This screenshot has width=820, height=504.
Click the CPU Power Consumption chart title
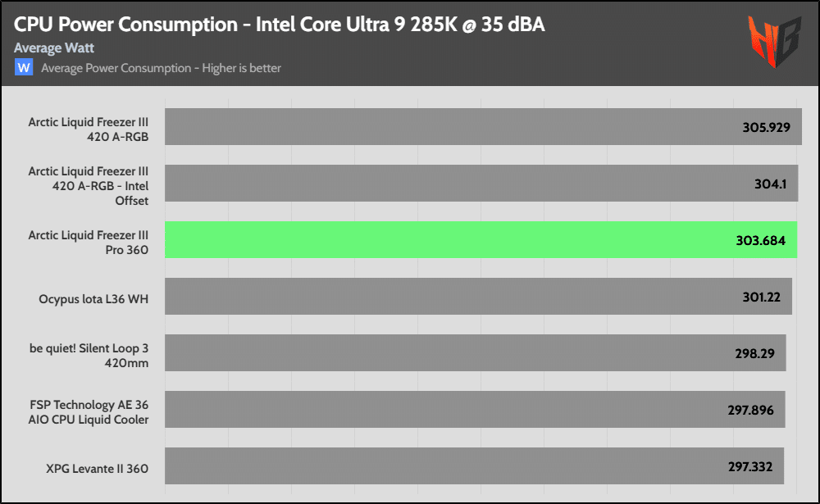coord(280,25)
